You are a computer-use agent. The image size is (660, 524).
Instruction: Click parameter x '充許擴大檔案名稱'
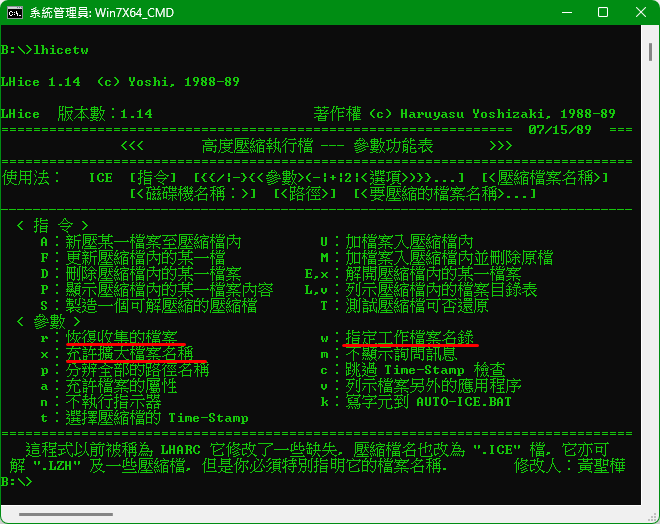click(129, 354)
